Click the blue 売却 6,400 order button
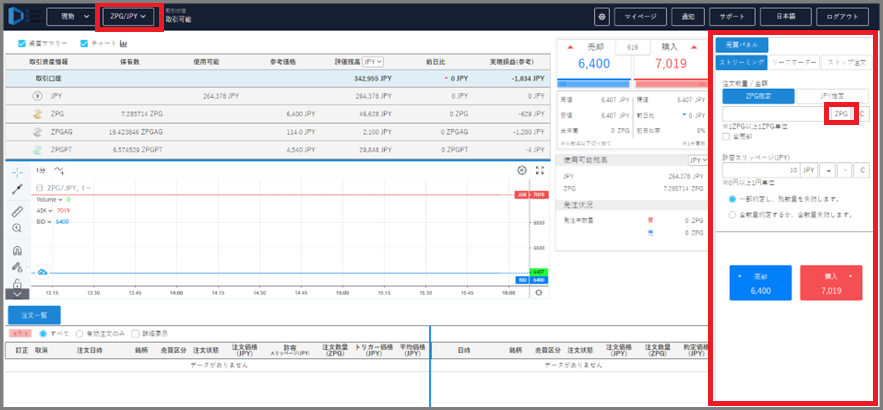 [x=760, y=283]
